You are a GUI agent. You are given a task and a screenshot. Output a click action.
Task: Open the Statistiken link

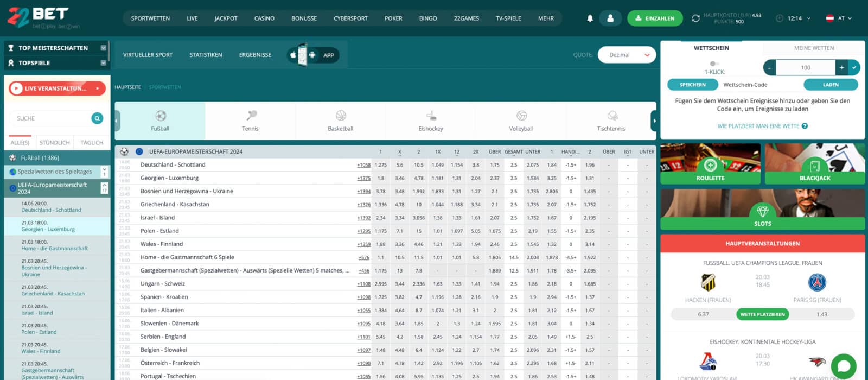206,55
